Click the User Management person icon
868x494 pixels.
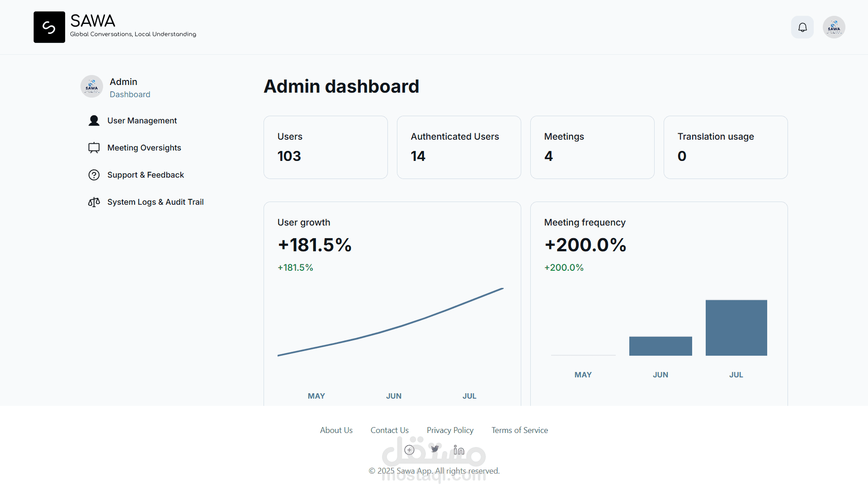tap(94, 121)
